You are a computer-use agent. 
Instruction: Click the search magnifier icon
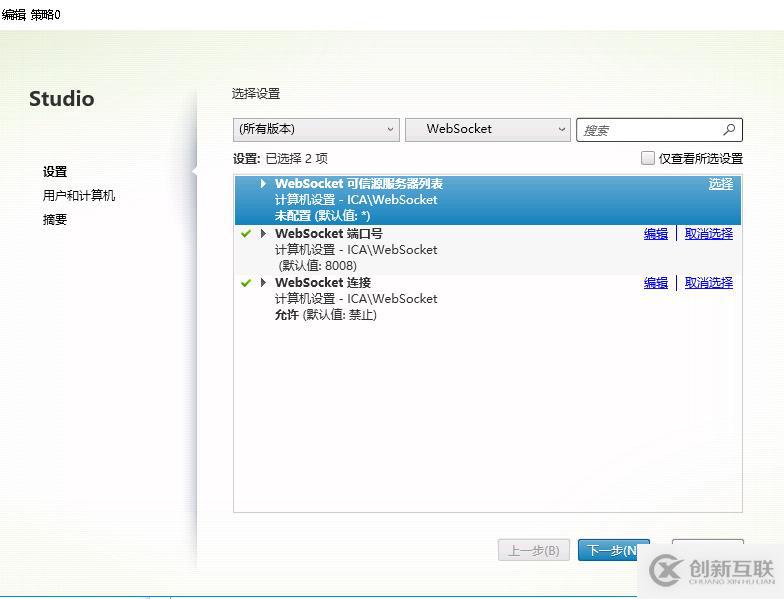[x=729, y=130]
